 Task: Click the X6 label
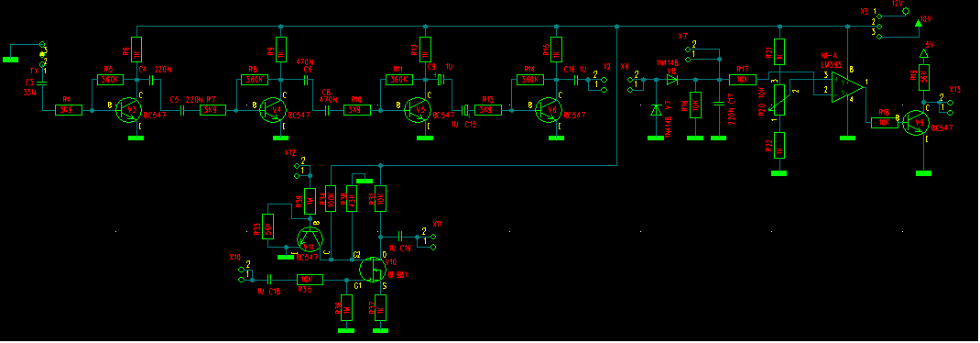625,66
